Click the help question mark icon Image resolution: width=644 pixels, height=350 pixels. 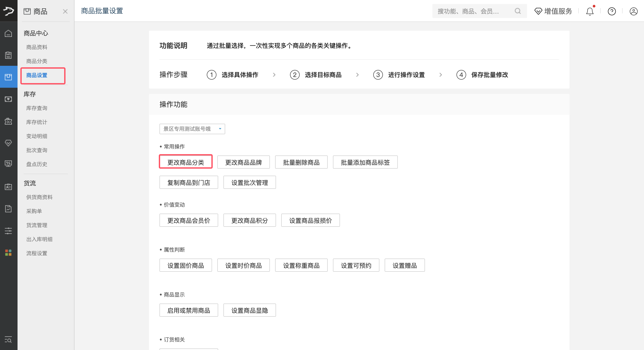point(612,11)
